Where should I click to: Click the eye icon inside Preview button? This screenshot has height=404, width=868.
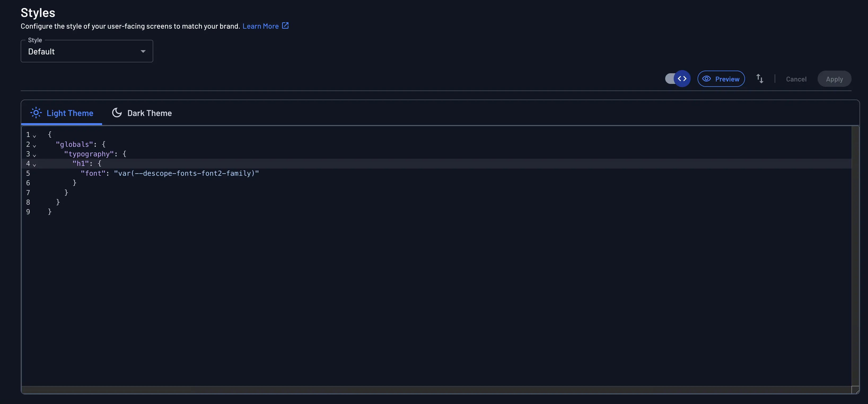(x=707, y=79)
